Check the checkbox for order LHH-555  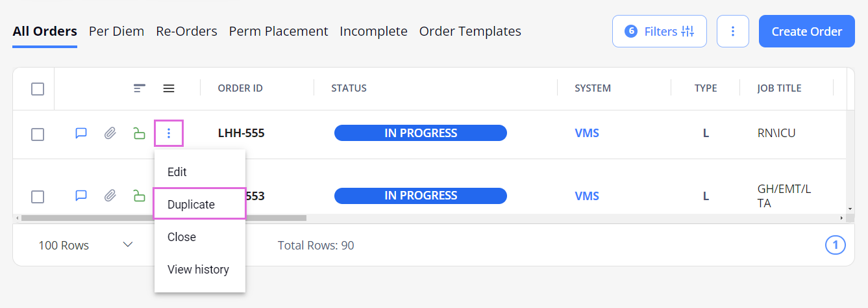click(38, 135)
